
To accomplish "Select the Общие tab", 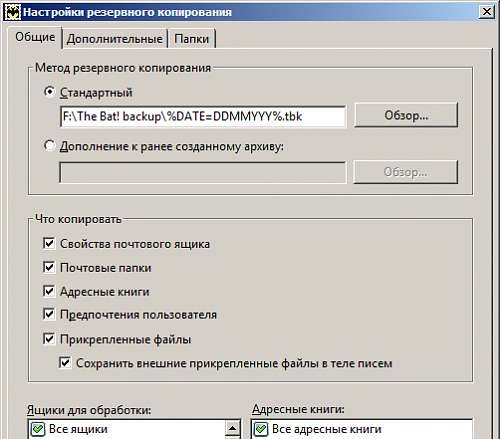I will pyautogui.click(x=35, y=37).
